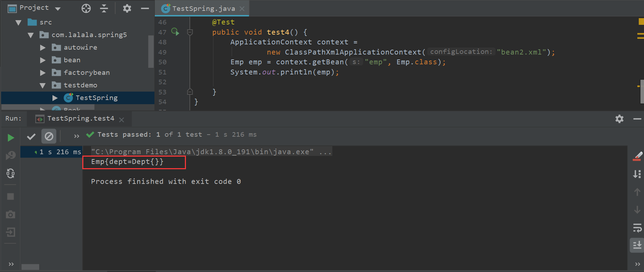Expand more test toolbar actions chevron
The height and width of the screenshot is (272, 644).
[77, 136]
